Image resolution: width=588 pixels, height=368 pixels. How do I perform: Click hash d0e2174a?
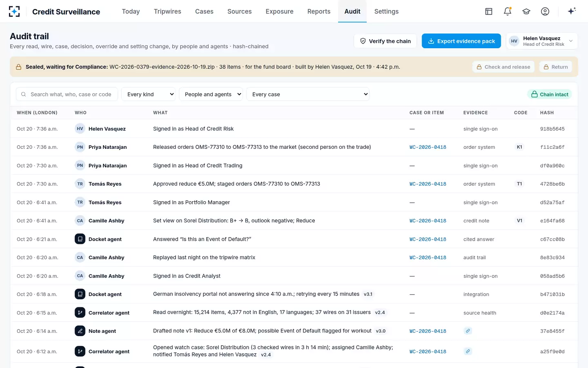coord(552,313)
